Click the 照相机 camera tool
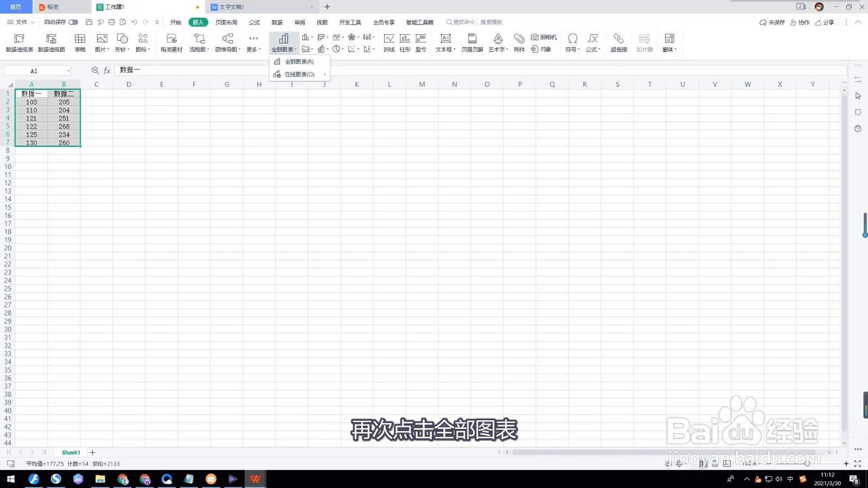 pos(544,37)
